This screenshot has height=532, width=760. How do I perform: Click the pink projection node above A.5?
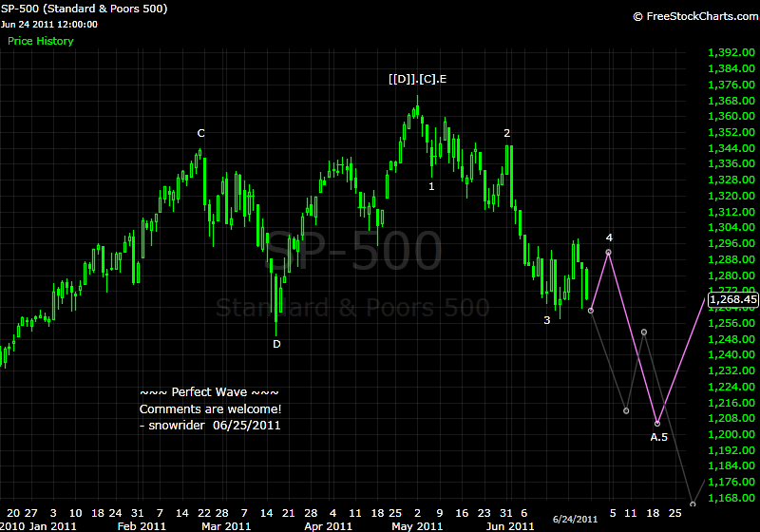click(x=657, y=424)
